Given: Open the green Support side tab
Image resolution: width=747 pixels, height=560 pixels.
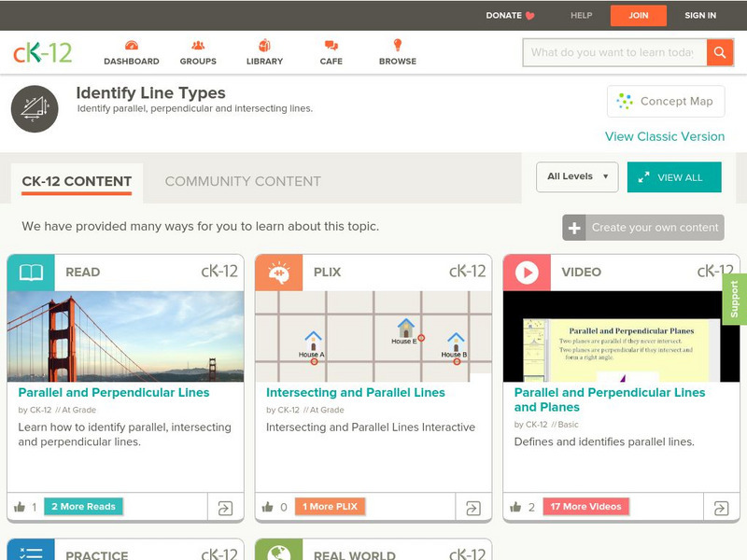Looking at the screenshot, I should point(735,299).
